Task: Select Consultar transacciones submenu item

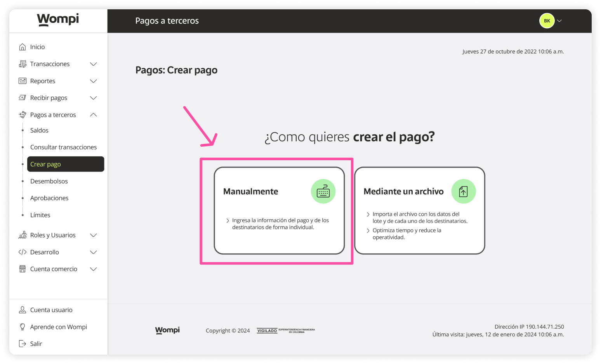Action: click(63, 147)
